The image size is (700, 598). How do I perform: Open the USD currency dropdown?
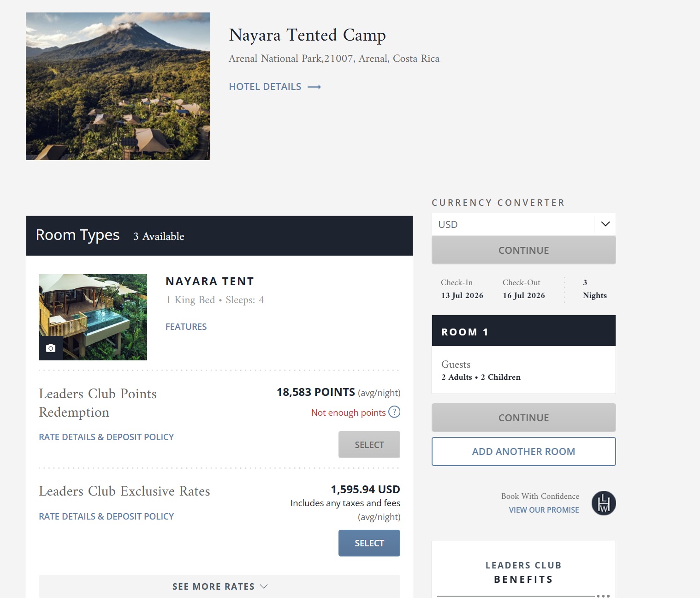tap(513, 224)
